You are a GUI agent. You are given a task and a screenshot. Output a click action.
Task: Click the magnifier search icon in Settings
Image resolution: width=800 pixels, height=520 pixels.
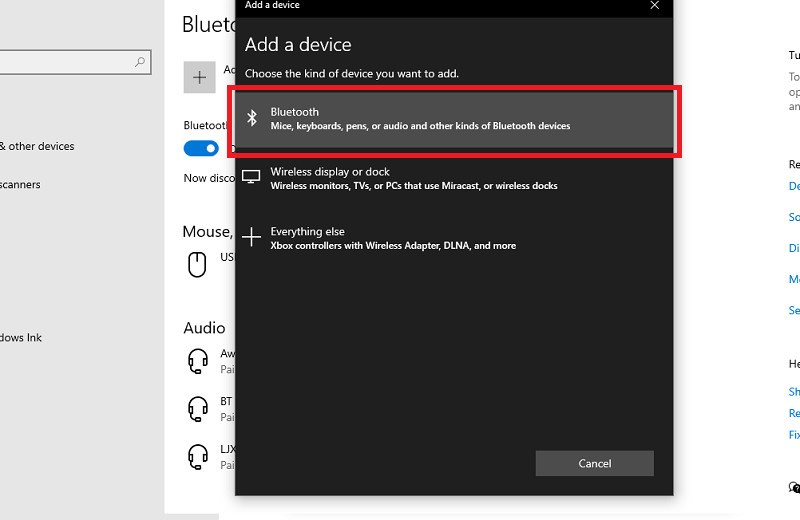click(140, 62)
